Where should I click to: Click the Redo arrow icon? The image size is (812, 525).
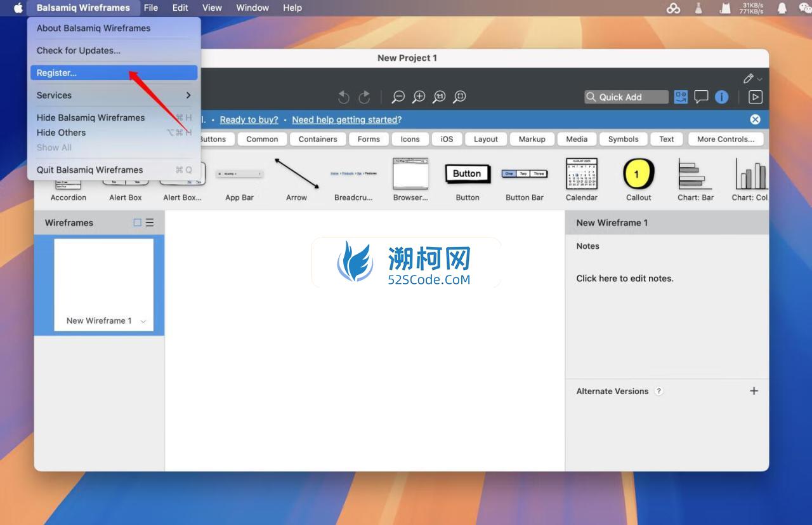[364, 96]
